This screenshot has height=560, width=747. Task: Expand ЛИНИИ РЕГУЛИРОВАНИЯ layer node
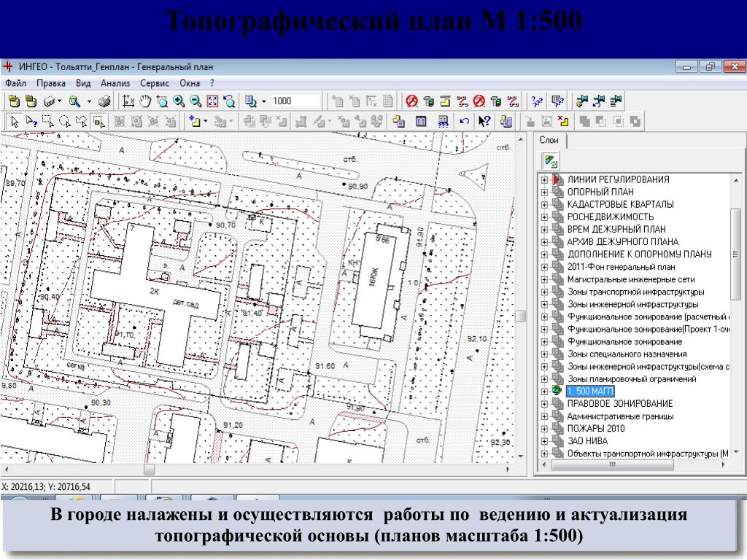(x=544, y=180)
